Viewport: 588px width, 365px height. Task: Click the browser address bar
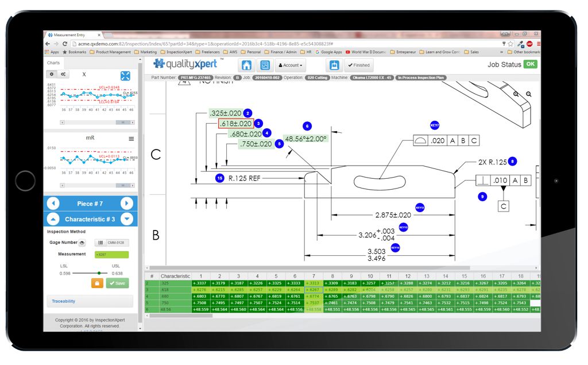point(285,44)
